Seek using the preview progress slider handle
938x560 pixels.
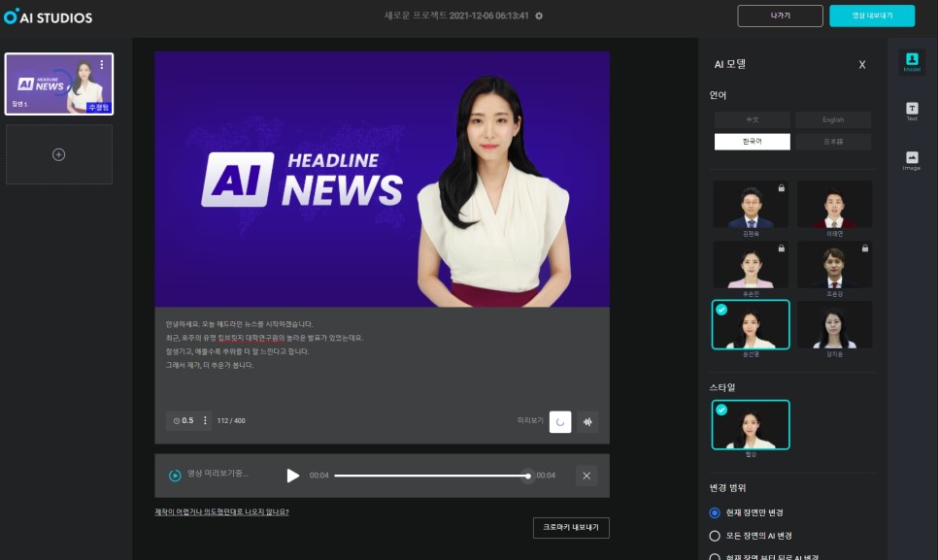[527, 476]
